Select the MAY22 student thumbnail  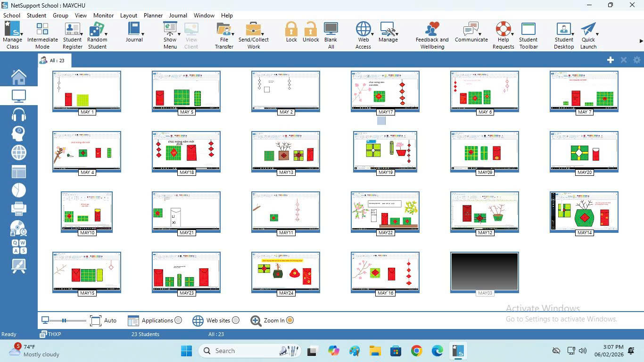(385, 212)
